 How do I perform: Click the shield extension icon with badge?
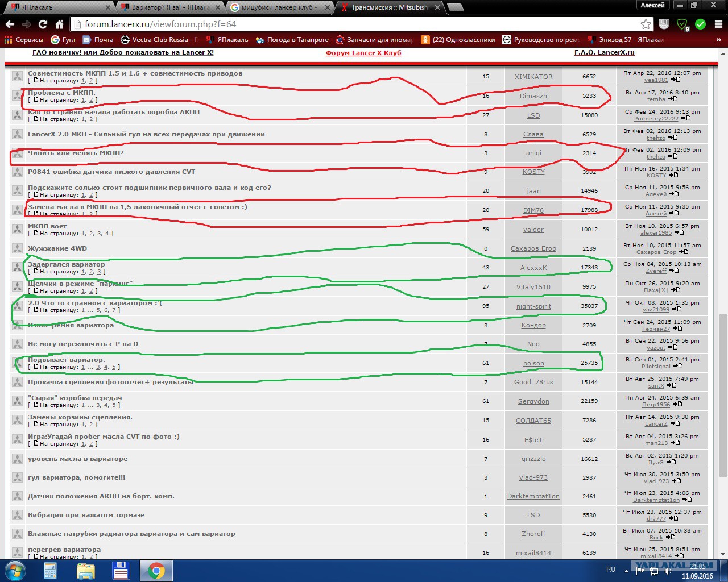pos(682,24)
